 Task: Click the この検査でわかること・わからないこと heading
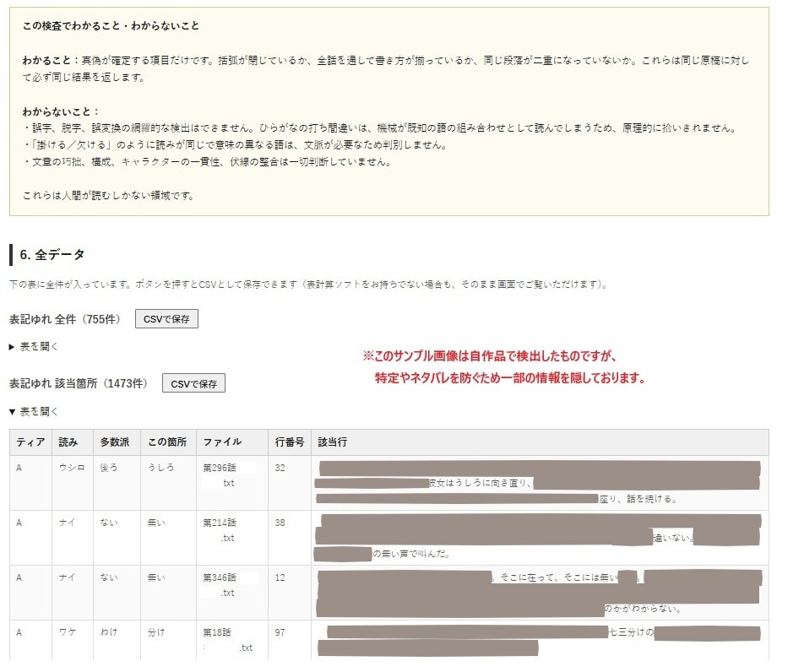click(x=111, y=25)
